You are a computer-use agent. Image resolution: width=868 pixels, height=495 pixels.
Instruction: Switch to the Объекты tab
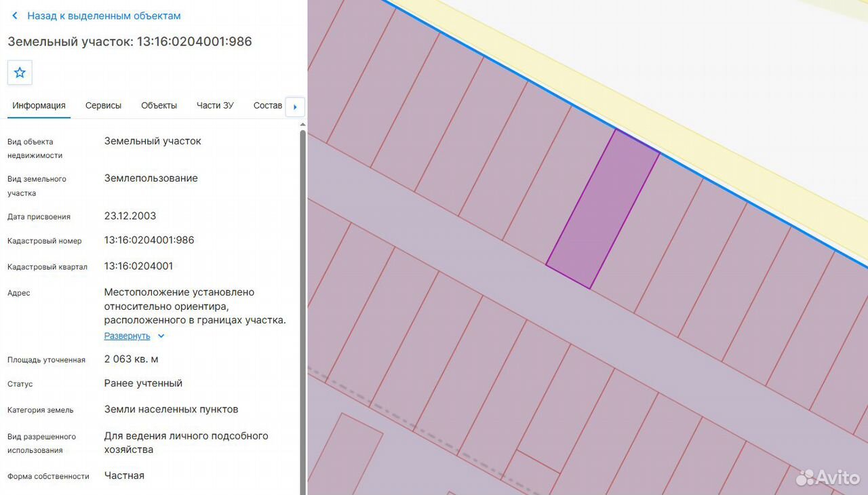tap(159, 106)
